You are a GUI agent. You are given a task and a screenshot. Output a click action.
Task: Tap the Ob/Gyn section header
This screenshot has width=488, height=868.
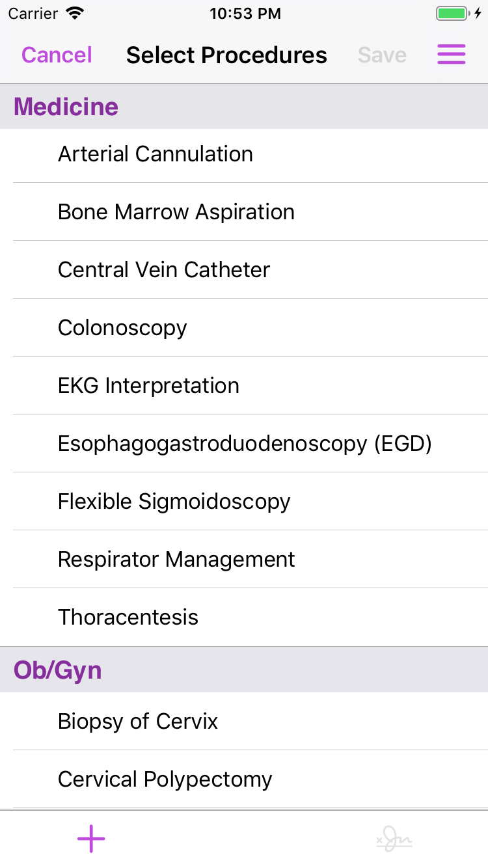pos(58,670)
